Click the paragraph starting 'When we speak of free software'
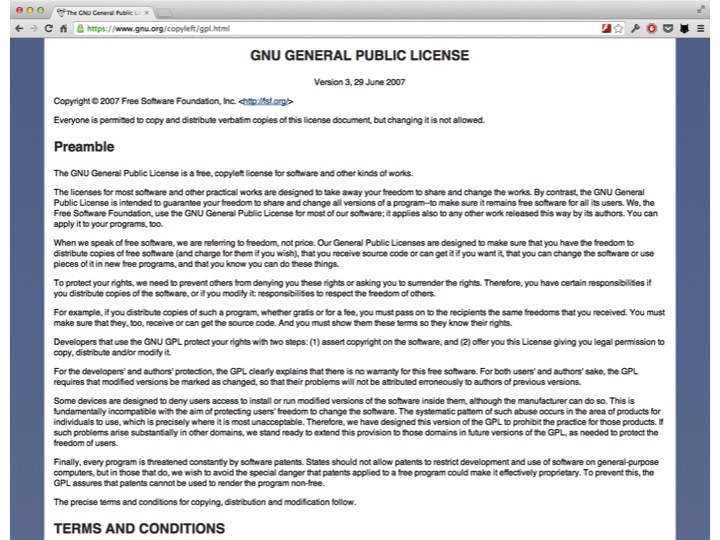The height and width of the screenshot is (540, 720). 354,253
